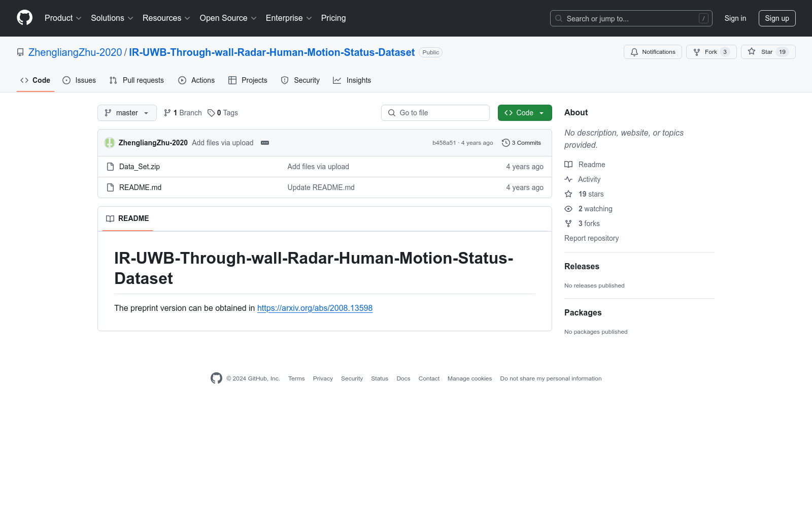The width and height of the screenshot is (812, 508).
Task: Open the master branch selector
Action: point(127,112)
